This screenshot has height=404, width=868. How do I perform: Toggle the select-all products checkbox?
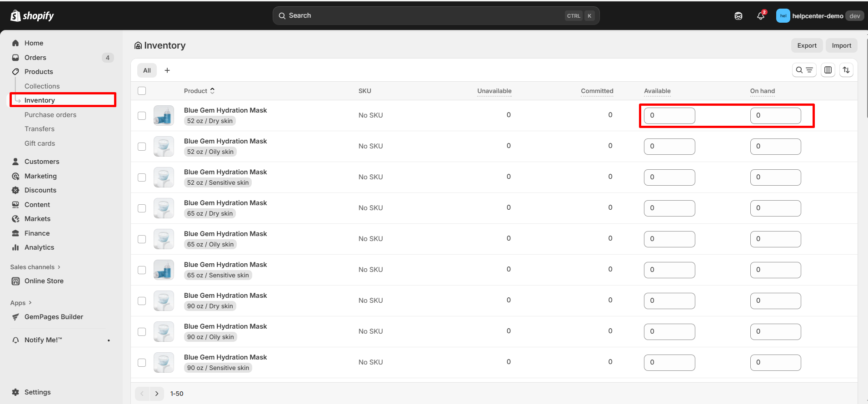coord(142,91)
